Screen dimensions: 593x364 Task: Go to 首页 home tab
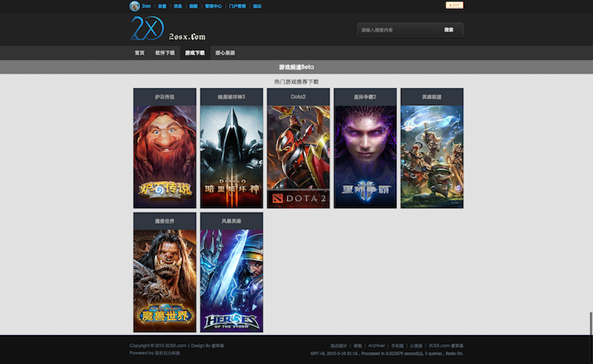click(139, 53)
